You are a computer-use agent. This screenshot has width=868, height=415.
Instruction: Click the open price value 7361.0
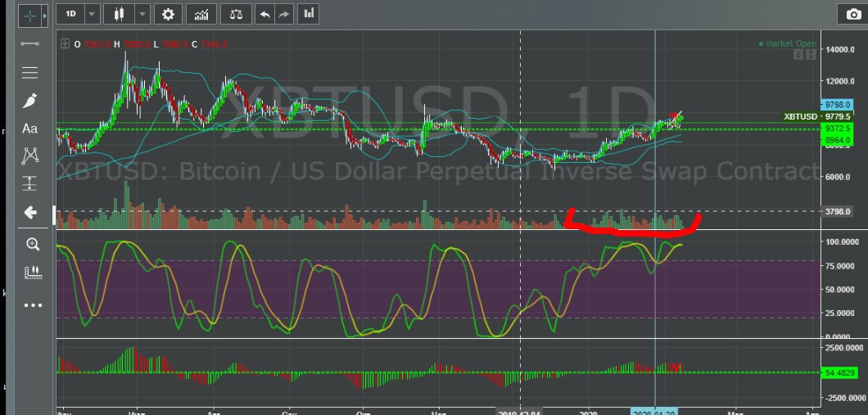point(97,43)
